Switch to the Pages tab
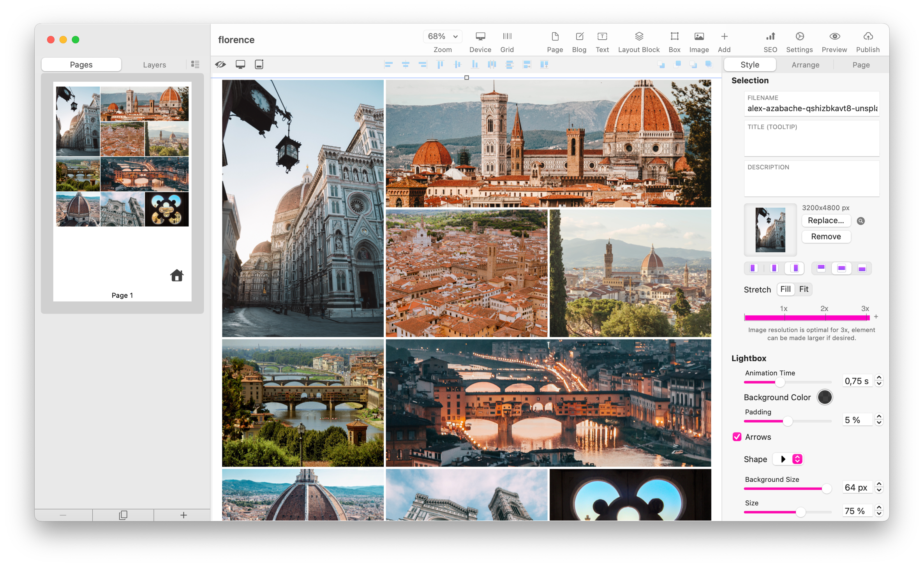 point(81,65)
